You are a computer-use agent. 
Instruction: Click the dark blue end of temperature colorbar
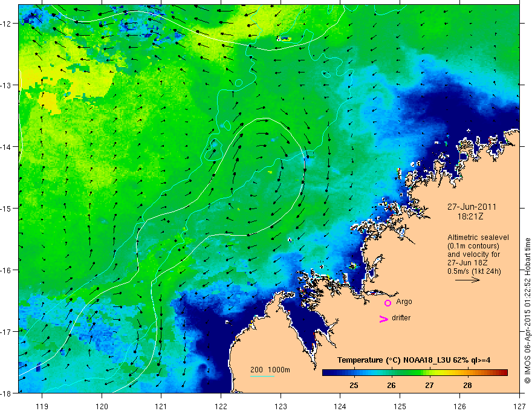coord(328,373)
